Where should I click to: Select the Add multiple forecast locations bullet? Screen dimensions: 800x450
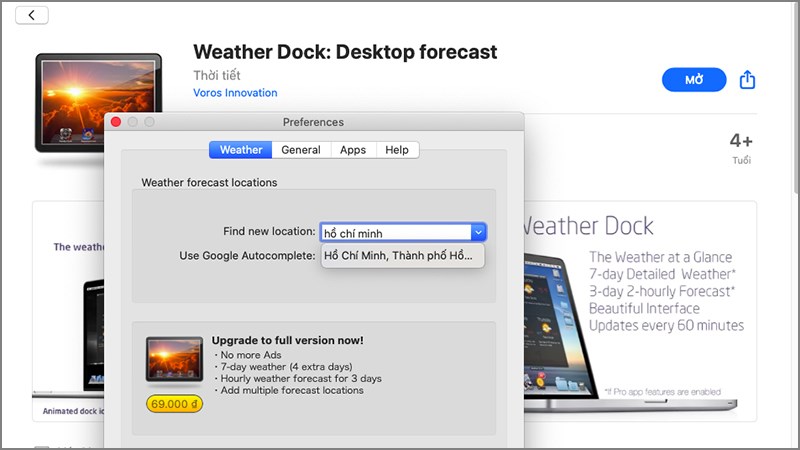pos(292,390)
